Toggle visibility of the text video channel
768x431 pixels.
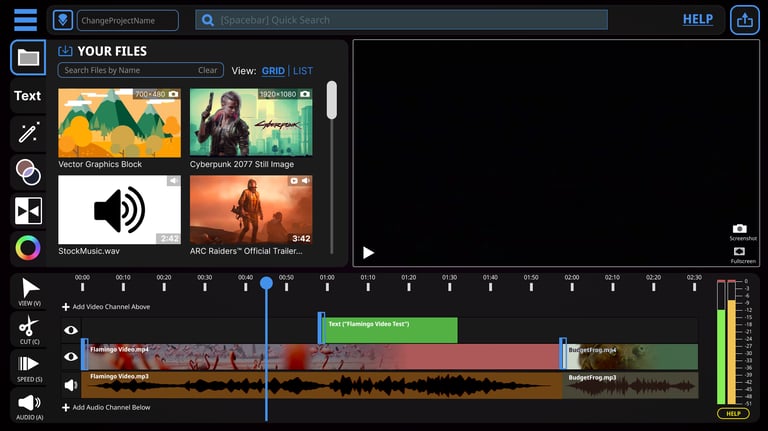tap(71, 329)
